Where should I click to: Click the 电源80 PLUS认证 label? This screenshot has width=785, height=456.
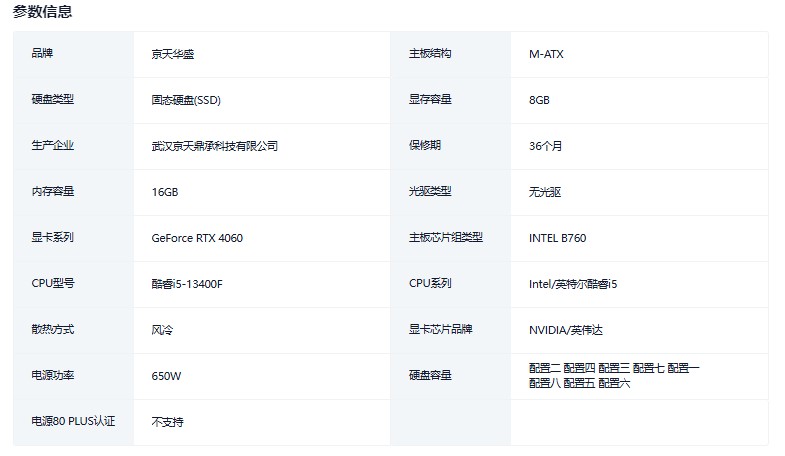point(74,422)
